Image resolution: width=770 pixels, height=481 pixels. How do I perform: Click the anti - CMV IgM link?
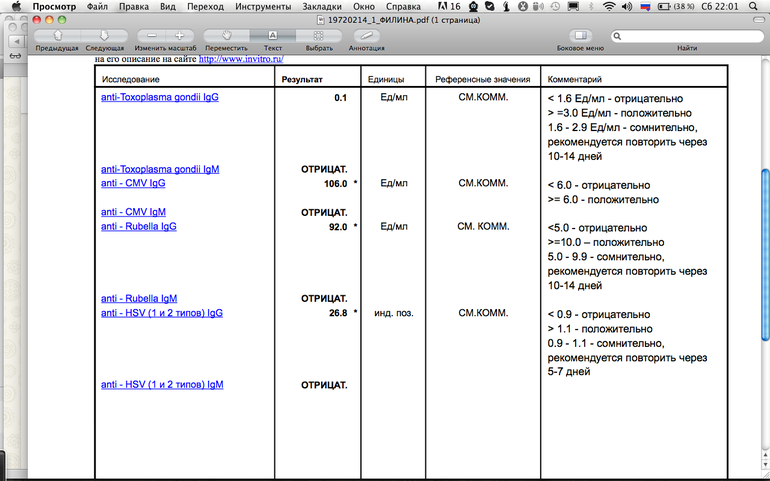(x=136, y=212)
